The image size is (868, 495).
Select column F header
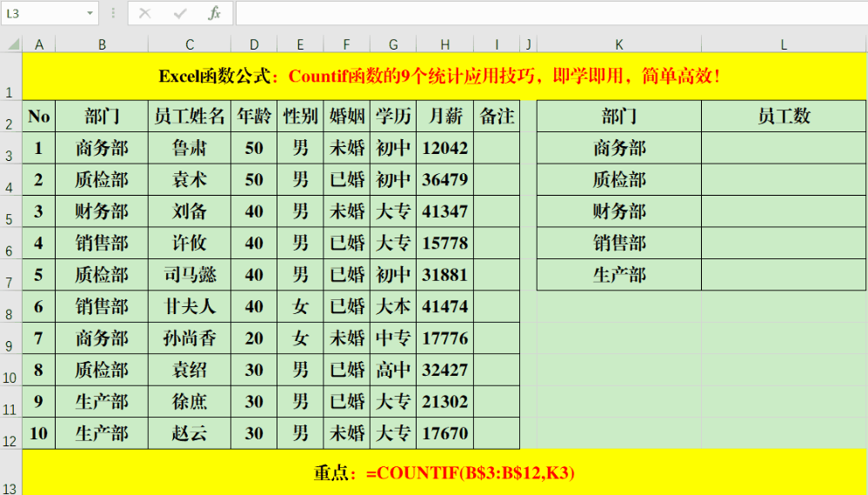[346, 44]
